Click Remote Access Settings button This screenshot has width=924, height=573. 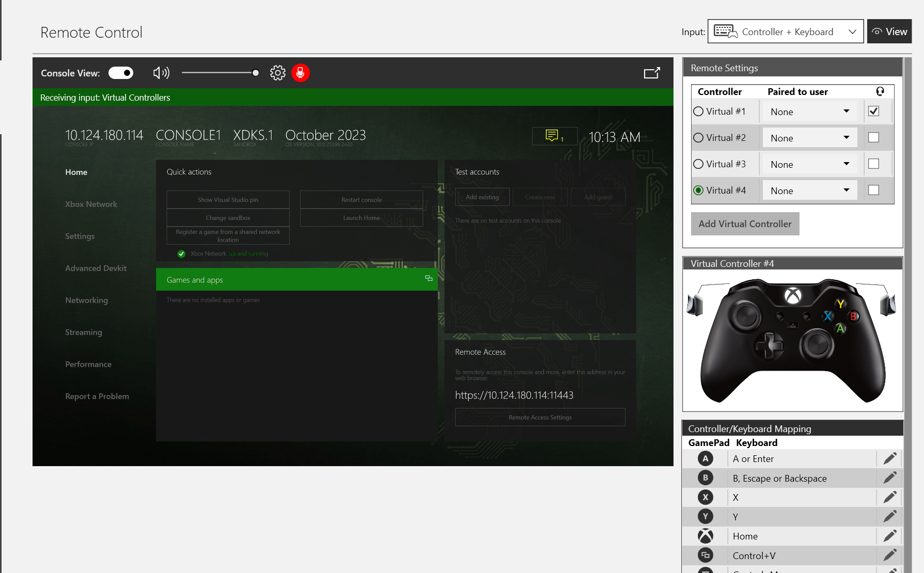pos(540,418)
